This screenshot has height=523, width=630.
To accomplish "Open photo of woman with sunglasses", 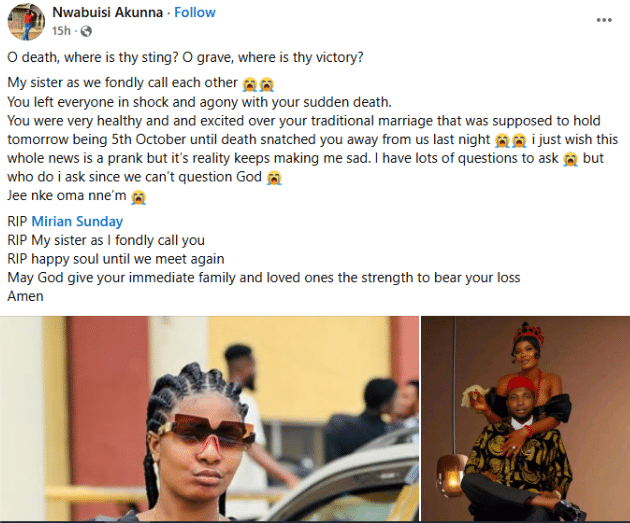I will [x=209, y=419].
